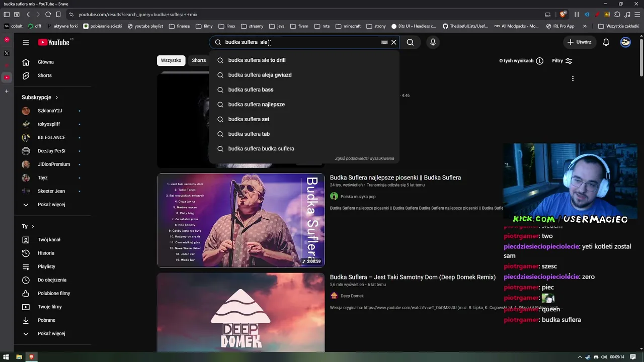Open Historia watch history
This screenshot has height=362, width=644.
[52, 253]
